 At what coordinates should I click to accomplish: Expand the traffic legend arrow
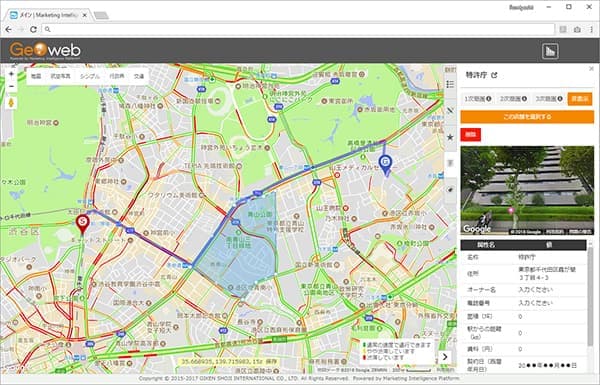point(445,357)
